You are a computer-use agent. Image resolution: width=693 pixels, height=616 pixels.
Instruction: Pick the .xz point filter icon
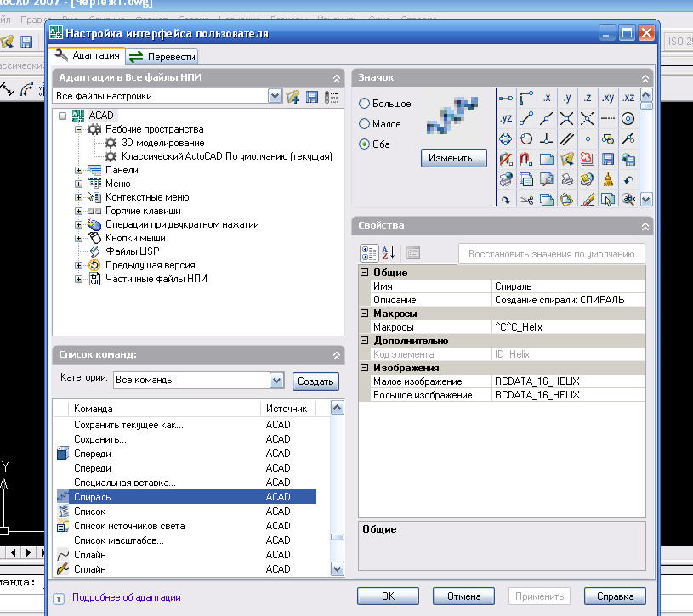pyautogui.click(x=628, y=98)
